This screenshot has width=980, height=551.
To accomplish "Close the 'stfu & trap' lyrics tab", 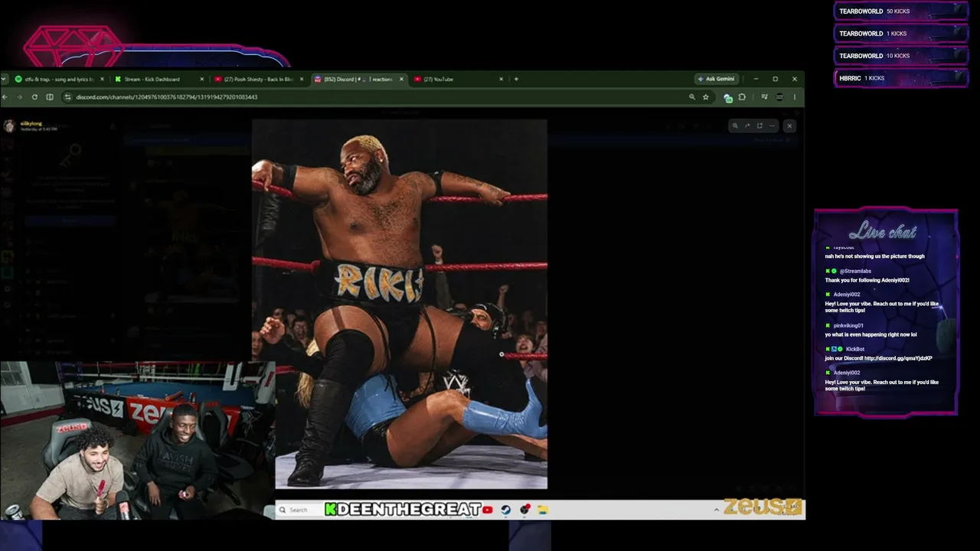I will pos(102,79).
